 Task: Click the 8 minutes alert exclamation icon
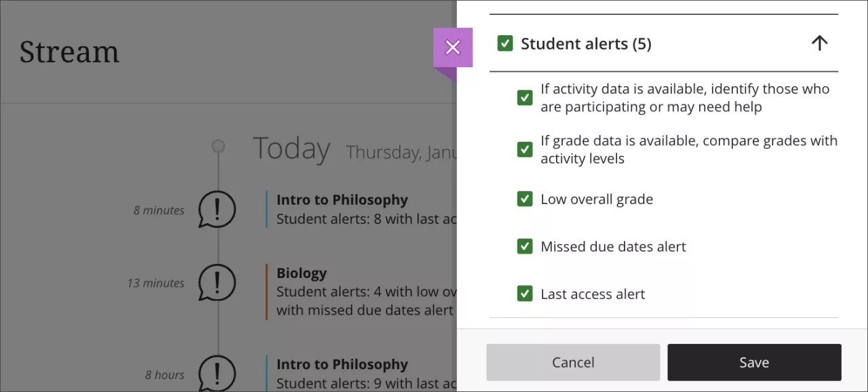[216, 210]
